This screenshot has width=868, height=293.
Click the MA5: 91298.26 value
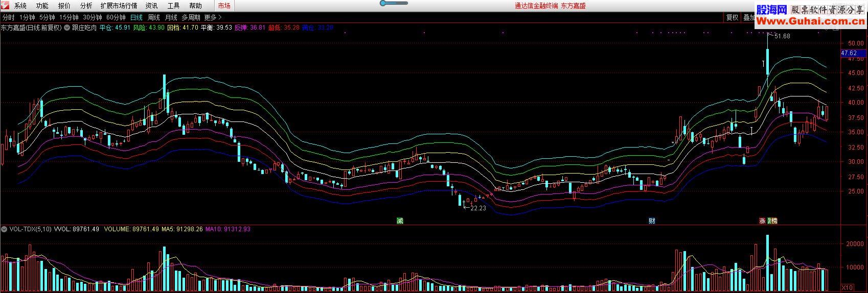[x=181, y=229]
